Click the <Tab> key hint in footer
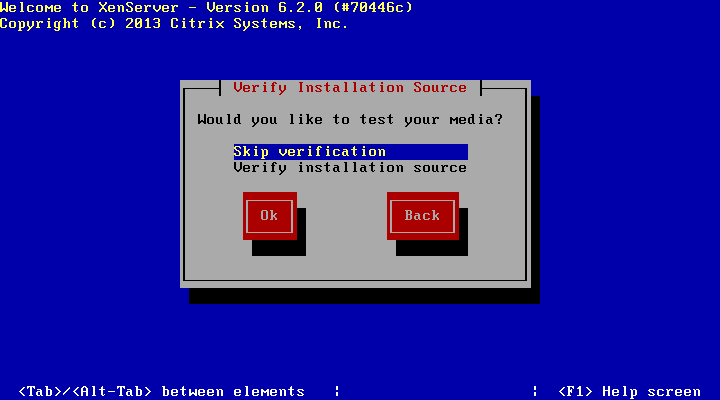 40,391
